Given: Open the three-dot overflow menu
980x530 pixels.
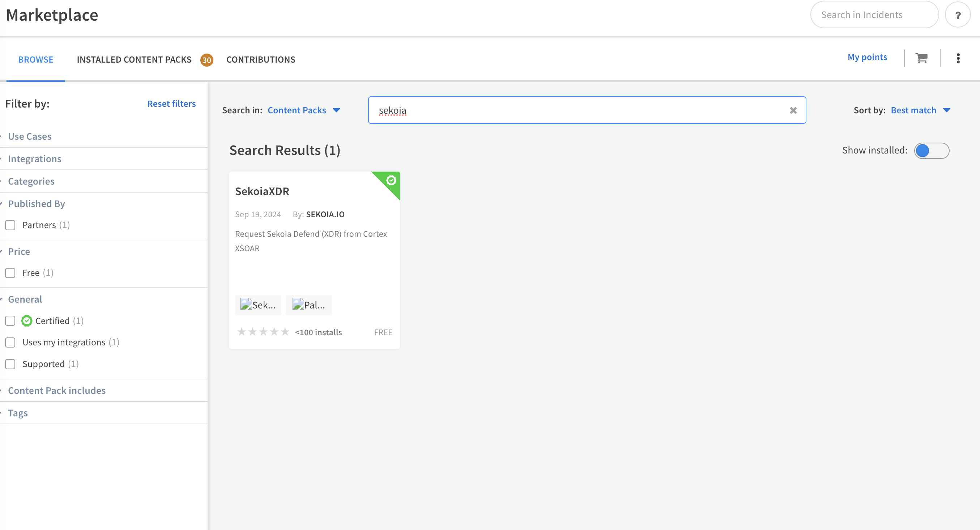Looking at the screenshot, I should 958,58.
